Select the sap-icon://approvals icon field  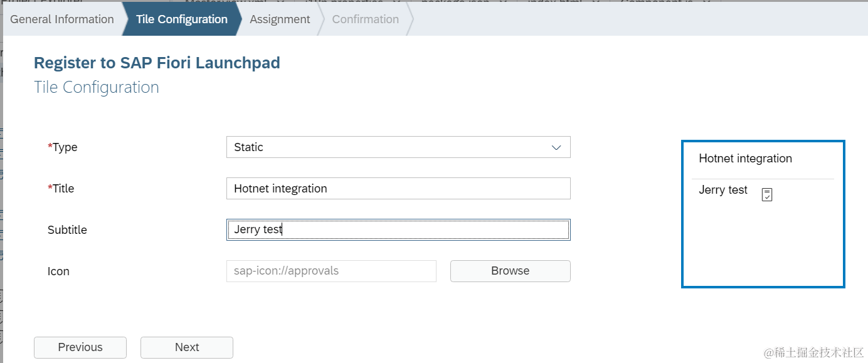[x=331, y=271]
